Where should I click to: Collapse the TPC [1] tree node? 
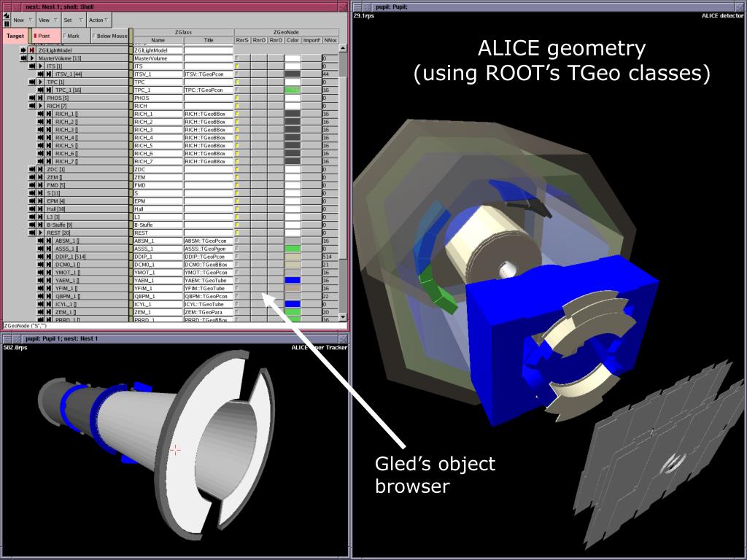tap(41, 82)
